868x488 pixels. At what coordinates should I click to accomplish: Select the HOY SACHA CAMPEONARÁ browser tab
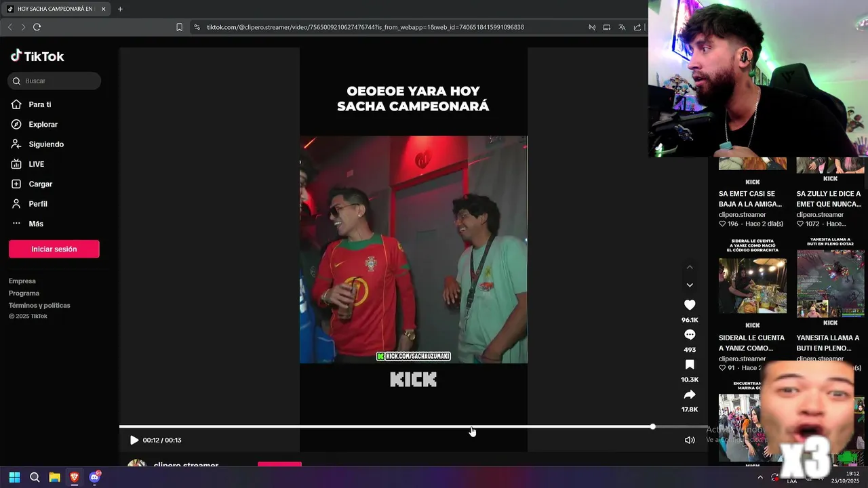[57, 9]
